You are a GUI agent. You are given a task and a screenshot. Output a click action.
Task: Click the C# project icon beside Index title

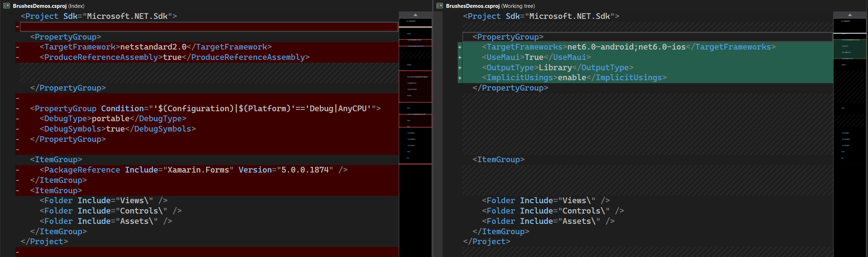click(6, 6)
